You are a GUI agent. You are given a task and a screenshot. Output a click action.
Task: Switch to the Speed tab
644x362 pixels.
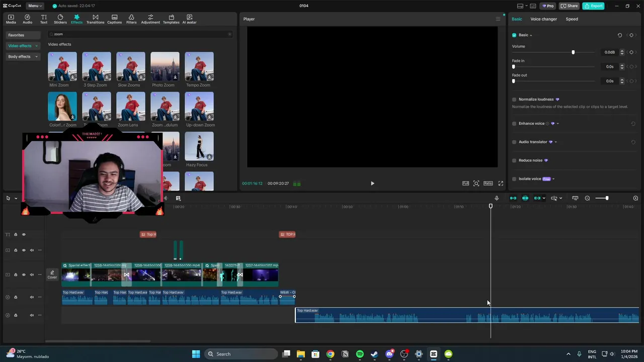(572, 19)
